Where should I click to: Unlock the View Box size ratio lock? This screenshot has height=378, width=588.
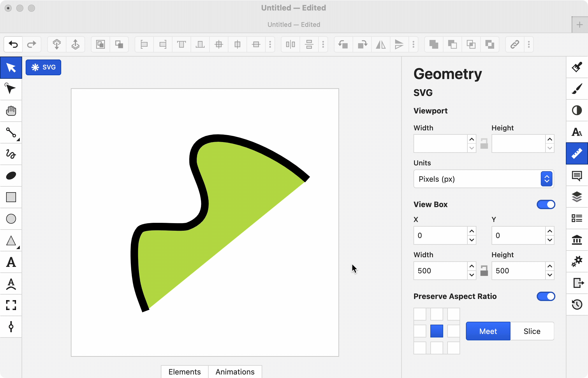pos(484,271)
